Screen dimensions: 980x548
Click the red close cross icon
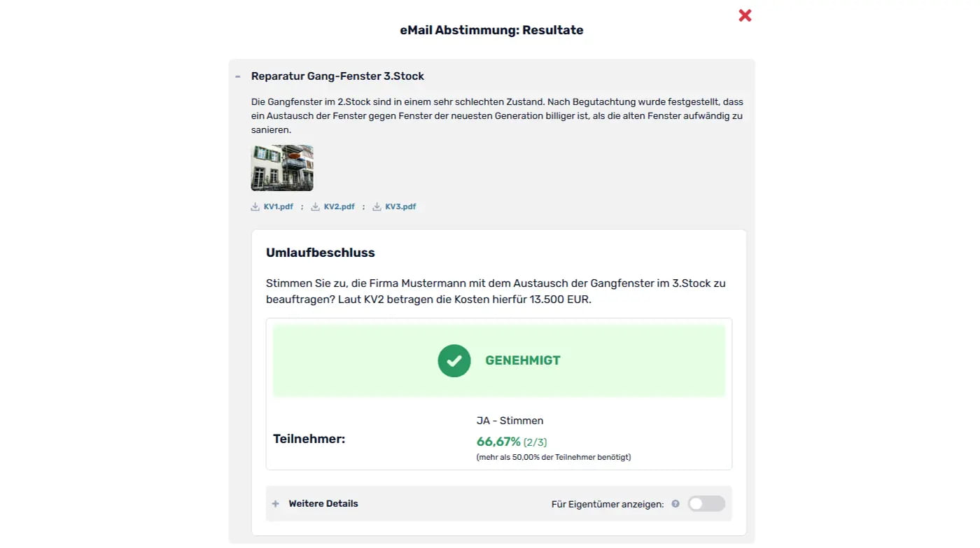(744, 15)
